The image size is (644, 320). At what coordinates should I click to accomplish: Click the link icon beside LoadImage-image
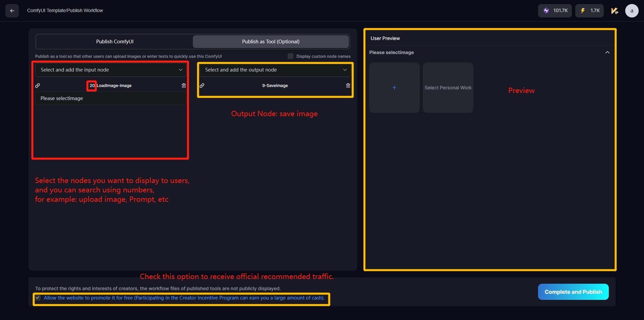click(38, 86)
